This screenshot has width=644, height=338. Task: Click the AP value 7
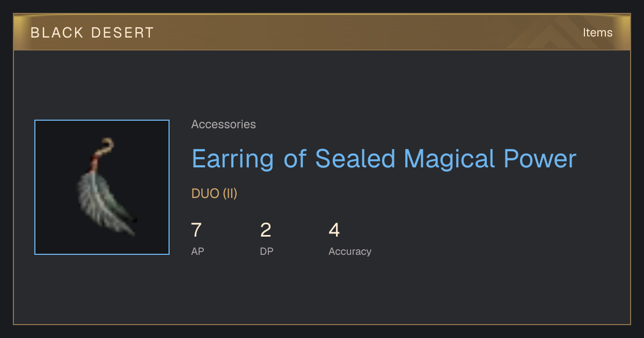(196, 230)
